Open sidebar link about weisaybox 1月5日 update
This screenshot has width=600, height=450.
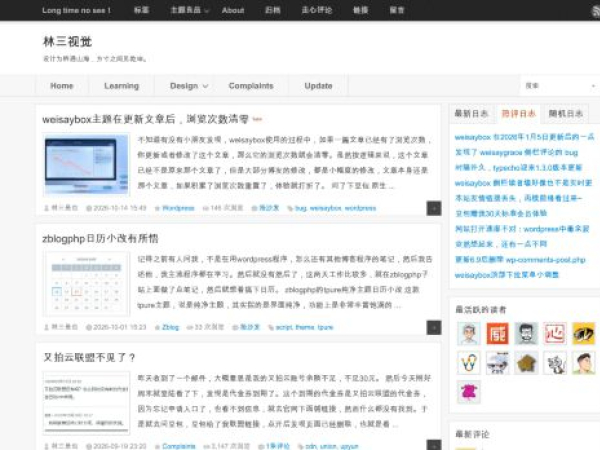pos(524,137)
